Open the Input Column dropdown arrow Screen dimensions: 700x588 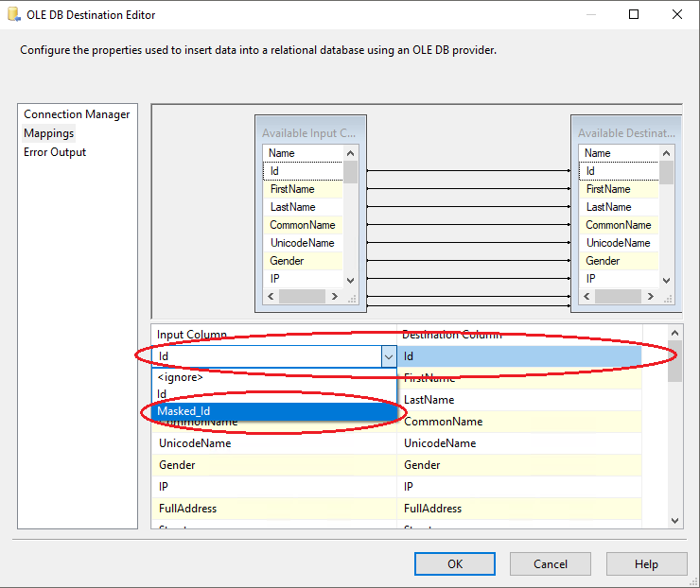tap(388, 356)
